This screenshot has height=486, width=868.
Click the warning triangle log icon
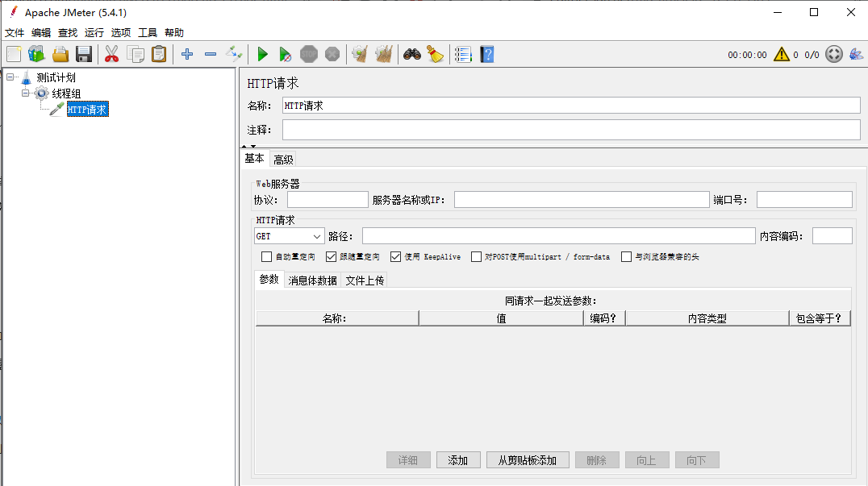tap(782, 54)
